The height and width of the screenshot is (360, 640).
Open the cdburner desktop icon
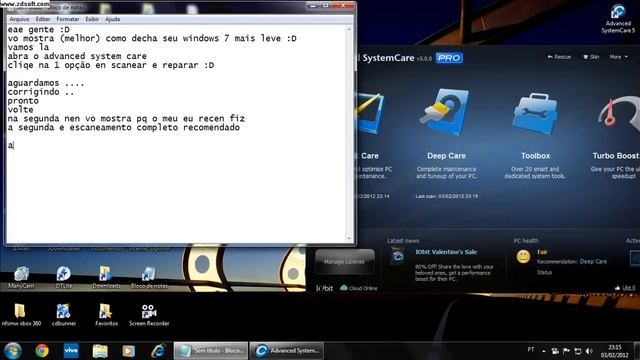[x=64, y=315]
